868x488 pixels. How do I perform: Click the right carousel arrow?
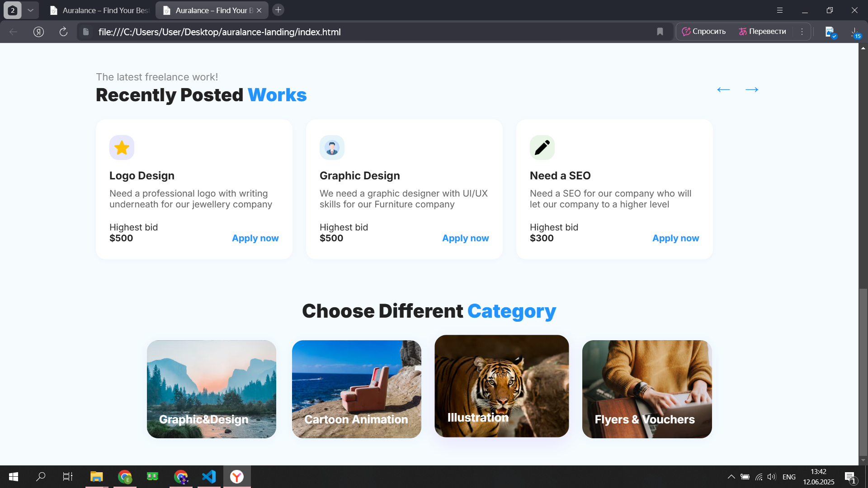coord(752,90)
